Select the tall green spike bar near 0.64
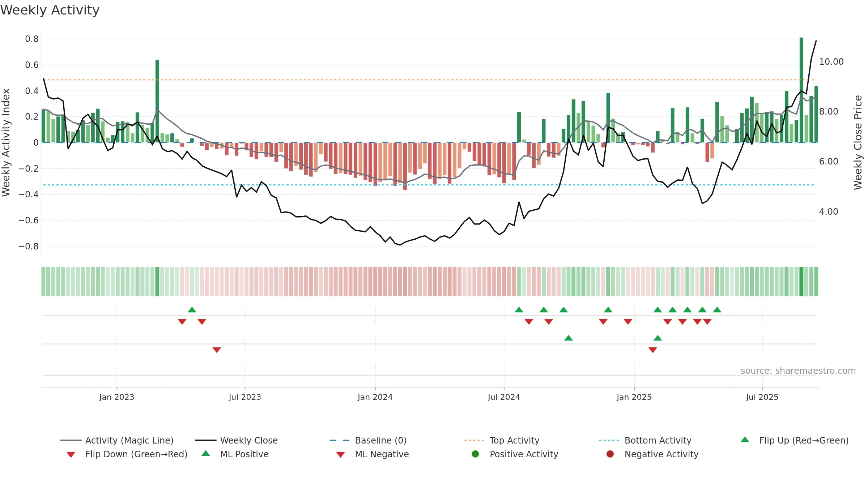868x488 pixels. pyautogui.click(x=157, y=101)
